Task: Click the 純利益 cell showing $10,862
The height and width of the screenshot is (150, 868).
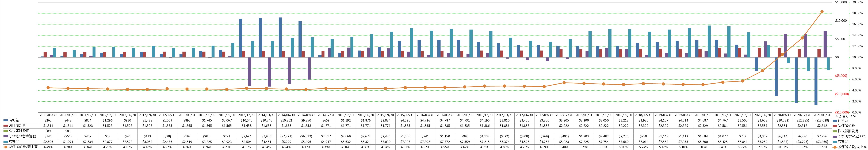Action: point(287,120)
